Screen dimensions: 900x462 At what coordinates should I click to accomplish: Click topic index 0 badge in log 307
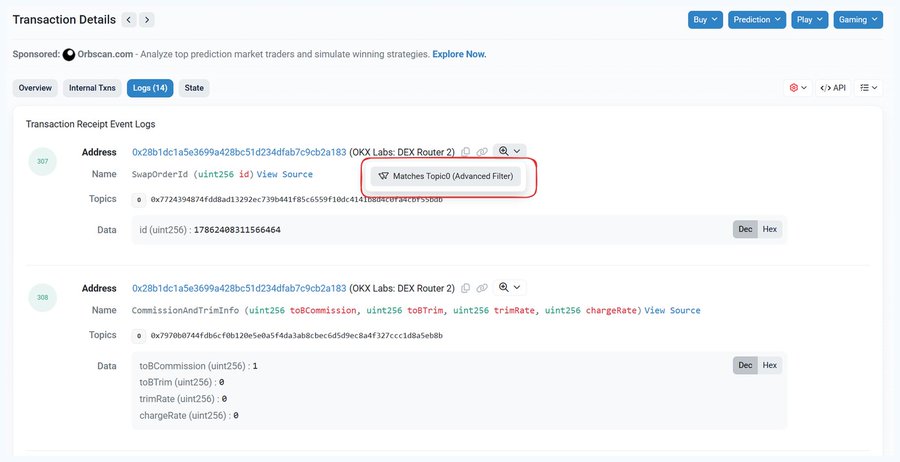tap(138, 200)
